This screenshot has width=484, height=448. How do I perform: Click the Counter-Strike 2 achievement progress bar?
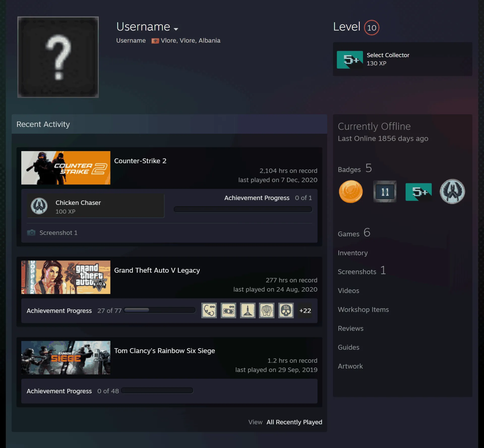[x=243, y=209]
